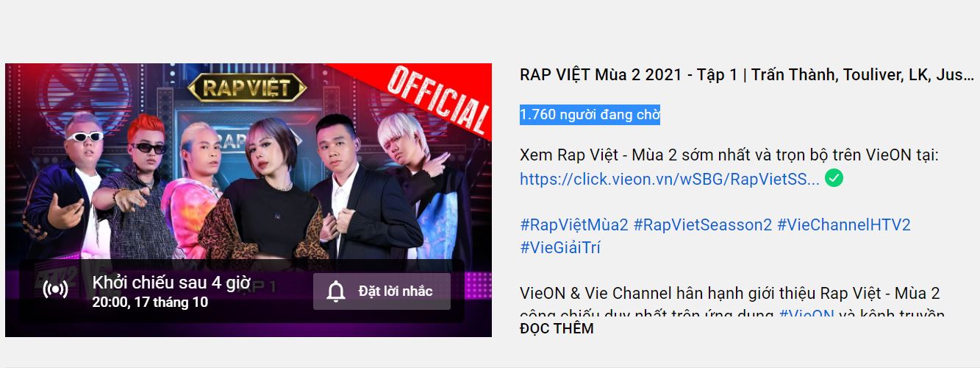Click the premiere time 20:00, 17 tháng 10

click(x=150, y=302)
